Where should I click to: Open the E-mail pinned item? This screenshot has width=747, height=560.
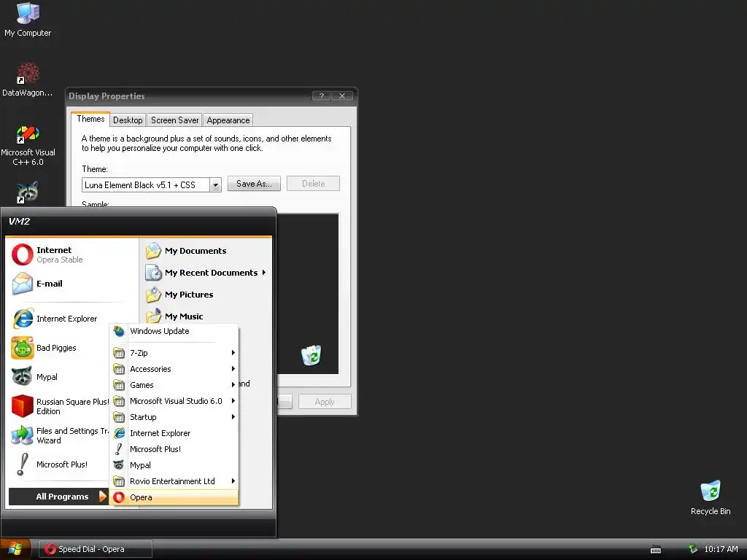click(x=71, y=284)
